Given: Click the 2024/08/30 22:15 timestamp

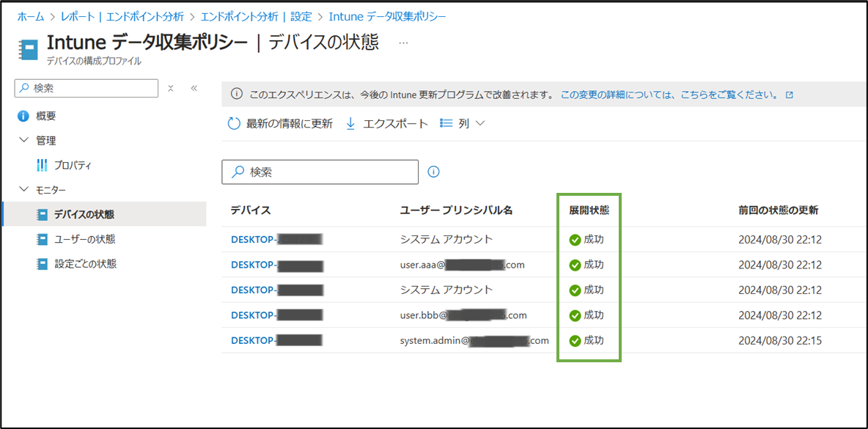Looking at the screenshot, I should [780, 340].
